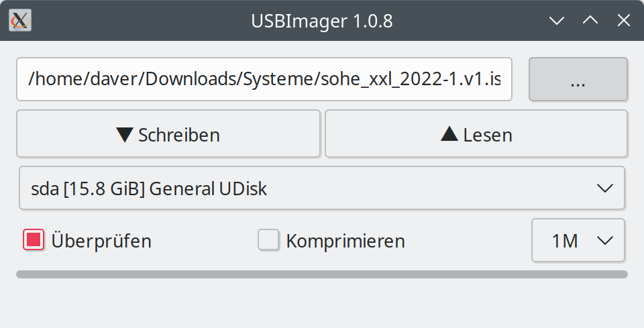Minimize the USBImager window
The height and width of the screenshot is (328, 644).
557,21
